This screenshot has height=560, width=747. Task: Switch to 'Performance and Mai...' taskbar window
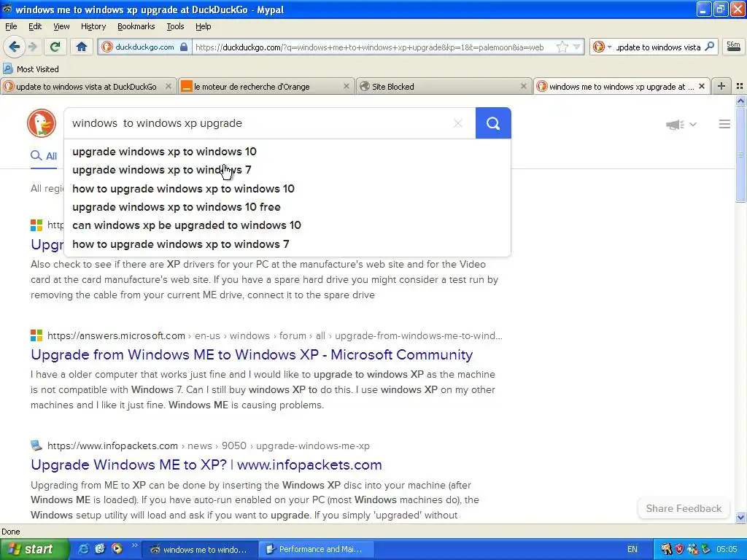[x=317, y=549]
